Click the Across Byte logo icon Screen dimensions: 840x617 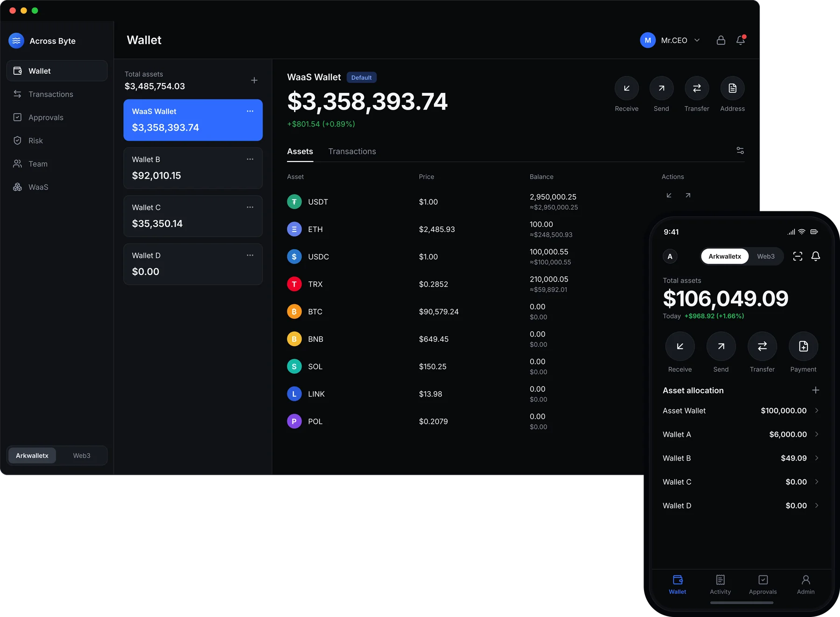click(x=16, y=41)
